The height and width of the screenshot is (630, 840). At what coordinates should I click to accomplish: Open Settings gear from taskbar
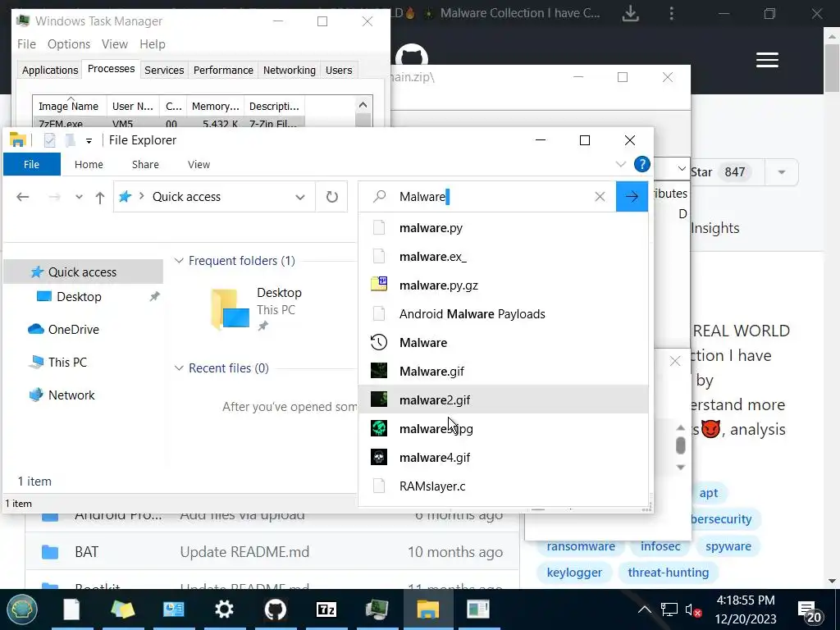coord(224,609)
